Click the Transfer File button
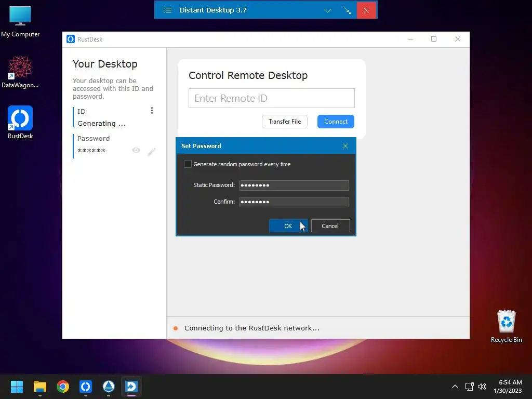Viewport: 532px width, 399px height. click(x=285, y=122)
